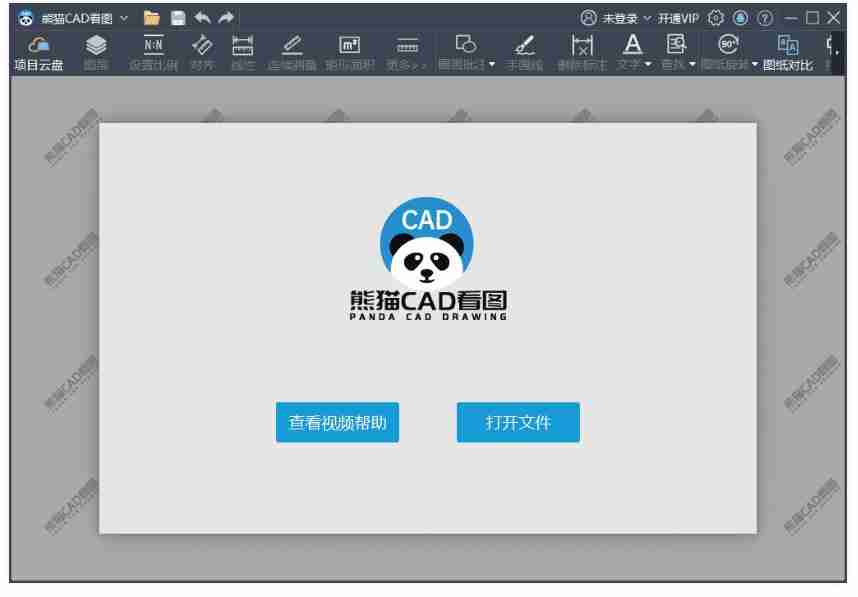Viewport: 858px width, 597px height.
Task: Redo the action with right arrow
Action: click(226, 18)
